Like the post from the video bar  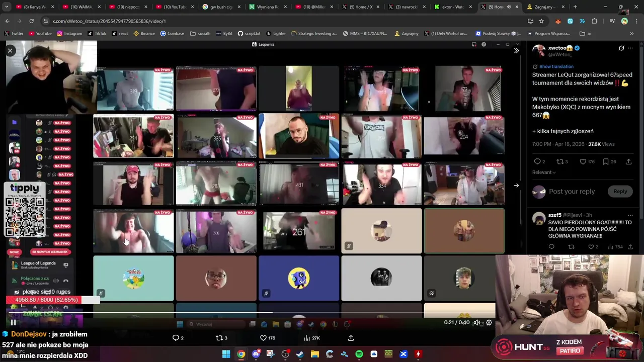pyautogui.click(x=263, y=338)
